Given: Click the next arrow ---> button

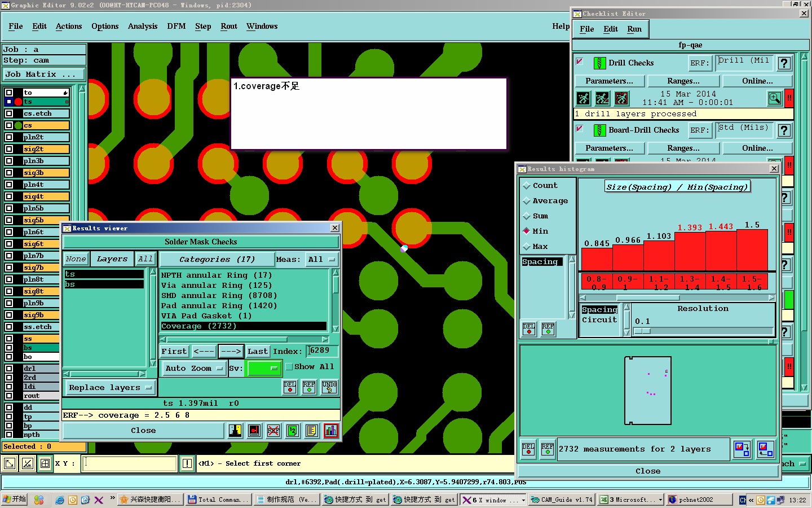Looking at the screenshot, I should [x=231, y=351].
